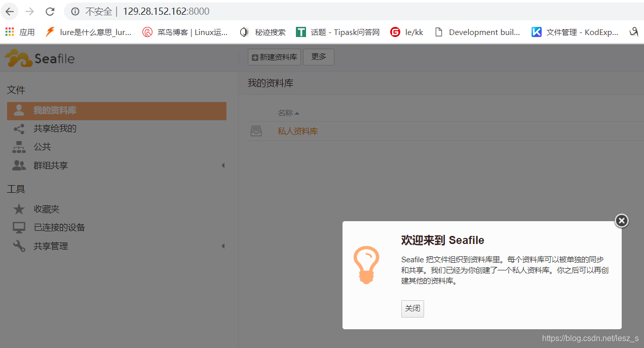Click the star icon beside 收藏夹
Viewport: 644px width, 348px height.
[19, 209]
